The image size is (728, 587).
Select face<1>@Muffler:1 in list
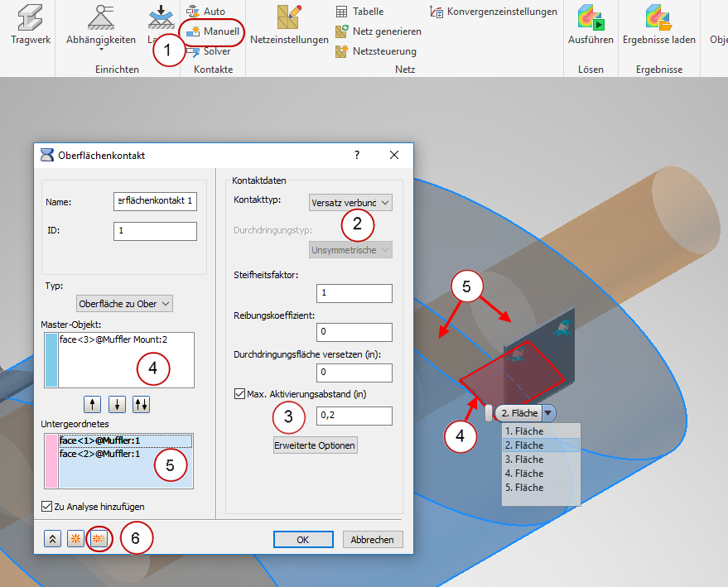[125, 440]
